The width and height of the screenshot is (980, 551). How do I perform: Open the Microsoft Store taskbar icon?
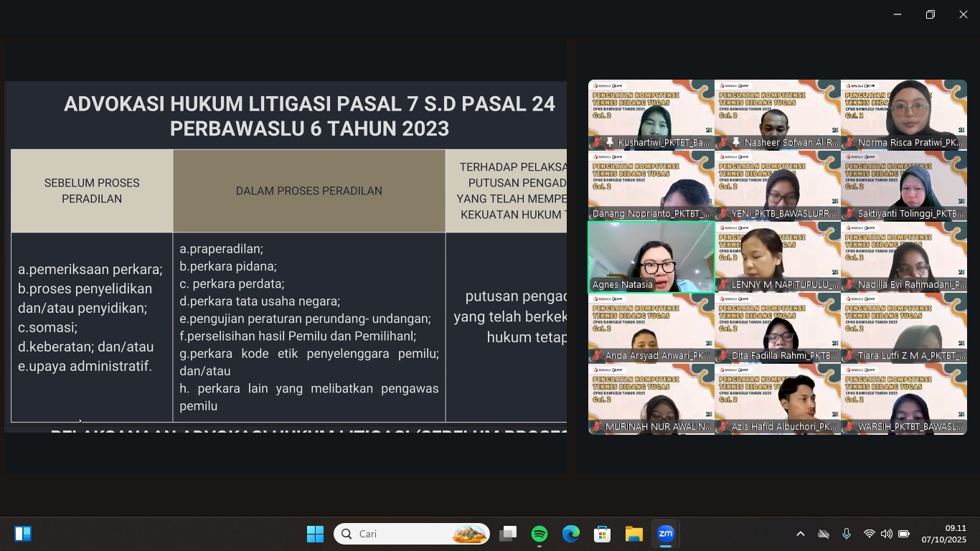click(x=603, y=534)
